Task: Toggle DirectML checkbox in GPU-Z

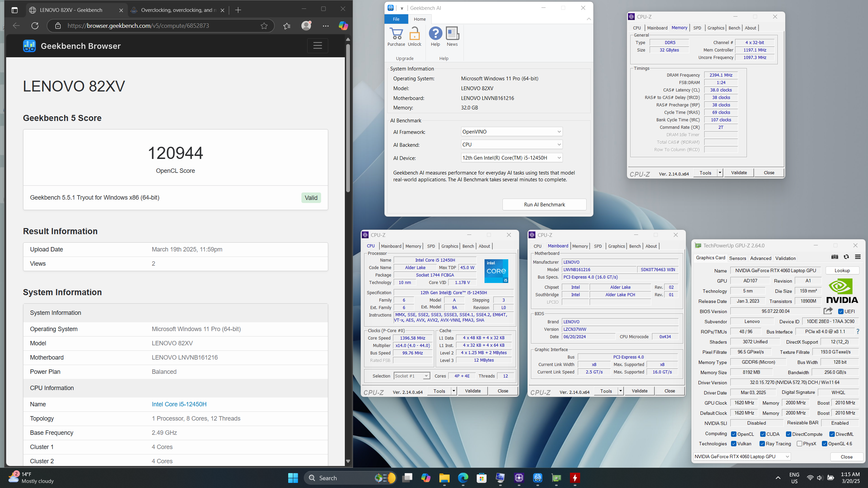Action: (832, 434)
